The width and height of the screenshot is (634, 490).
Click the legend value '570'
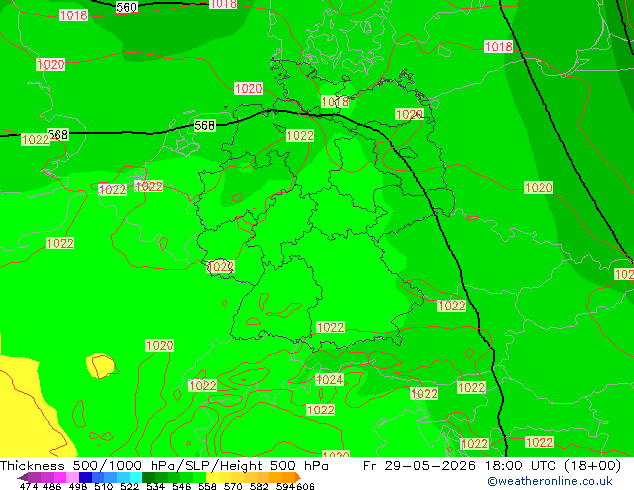pyautogui.click(x=233, y=486)
